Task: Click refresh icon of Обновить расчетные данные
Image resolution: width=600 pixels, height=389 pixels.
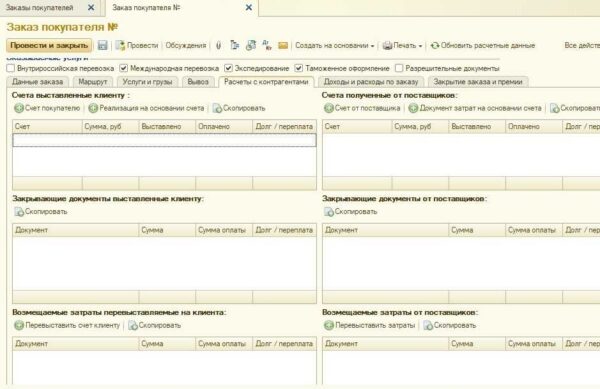Action: (435, 46)
